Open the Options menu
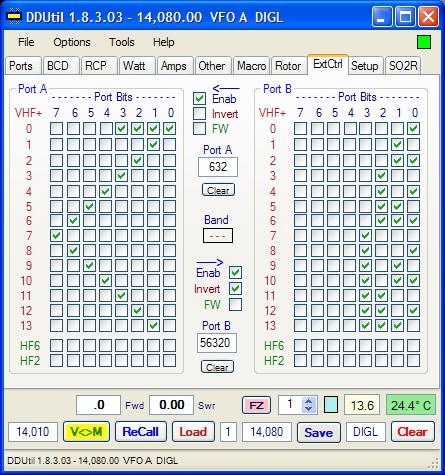Screen dimensions: 445x475 click(72, 42)
